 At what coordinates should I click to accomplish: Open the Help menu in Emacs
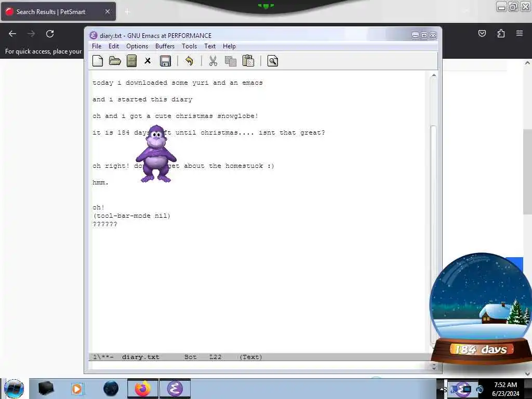tap(229, 46)
